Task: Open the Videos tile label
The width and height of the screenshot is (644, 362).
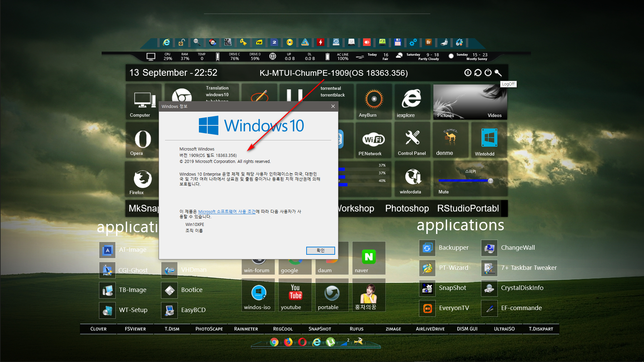Action: point(494,115)
